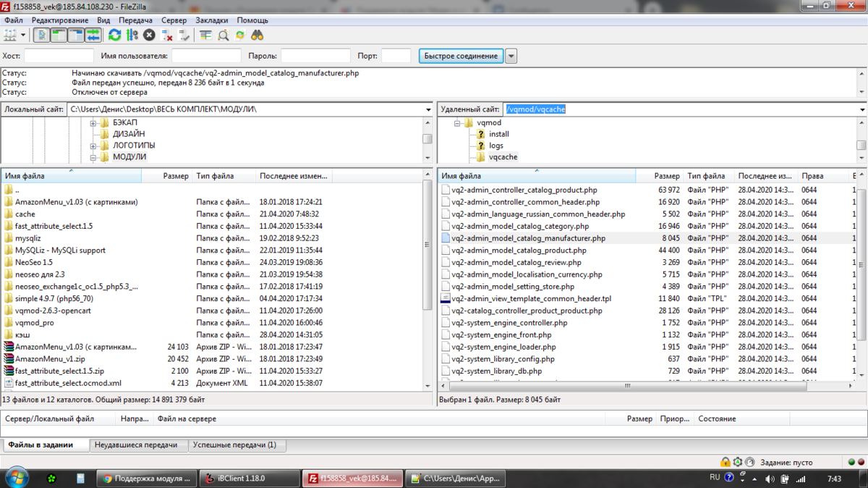Select vq2-admin_view_template_common_header.tpl file

click(x=531, y=298)
